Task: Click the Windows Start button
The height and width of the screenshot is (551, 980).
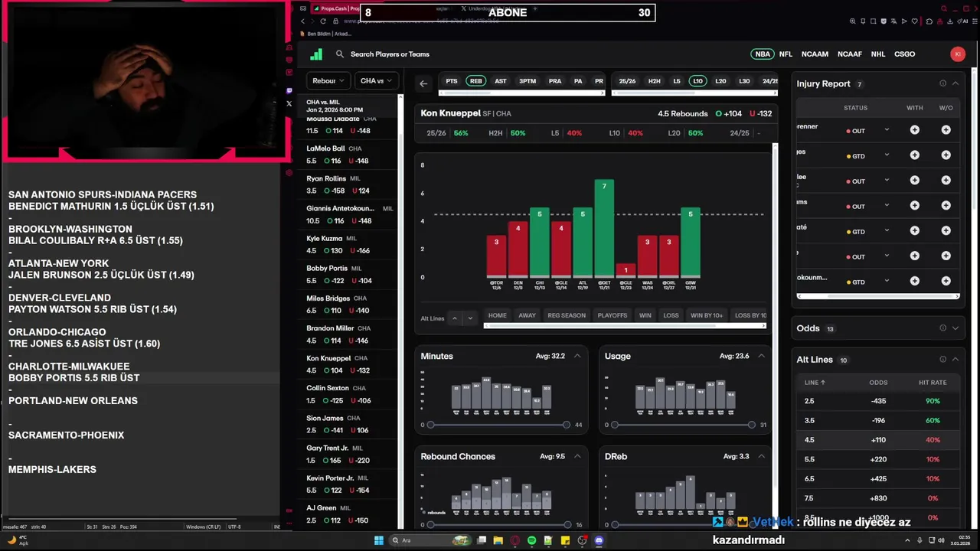Action: [378, 540]
